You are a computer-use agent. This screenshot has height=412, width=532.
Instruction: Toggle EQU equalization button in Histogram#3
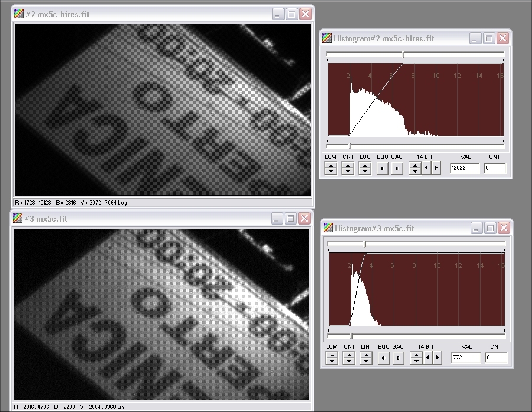383,358
